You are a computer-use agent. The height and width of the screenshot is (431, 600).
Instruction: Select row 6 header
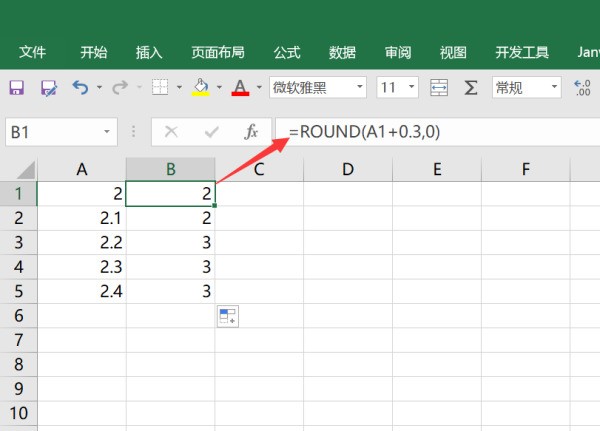tap(18, 316)
